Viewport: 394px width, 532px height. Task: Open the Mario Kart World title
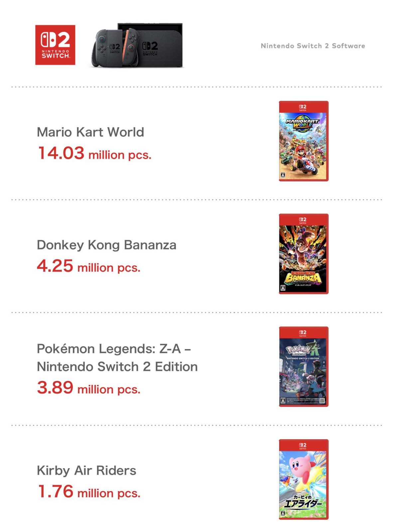(90, 132)
